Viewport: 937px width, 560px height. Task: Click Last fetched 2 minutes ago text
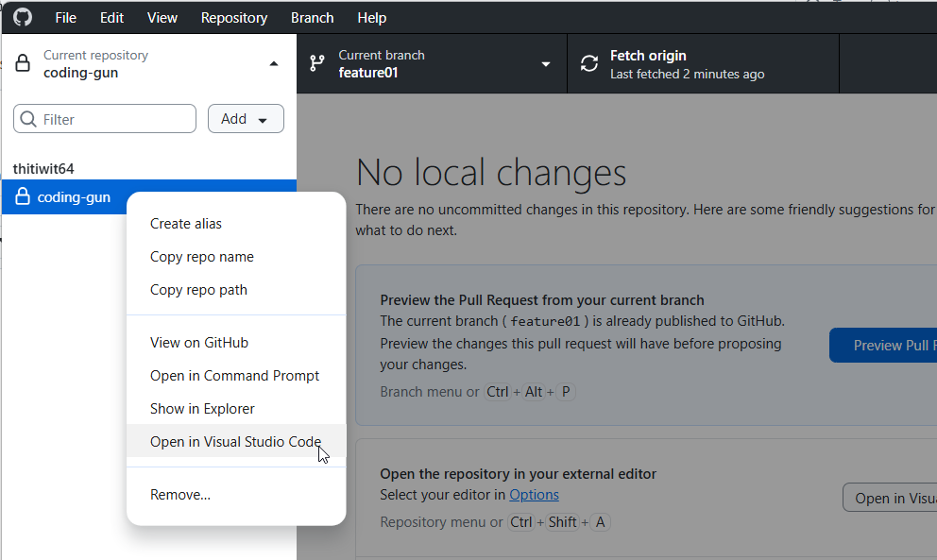click(x=688, y=74)
